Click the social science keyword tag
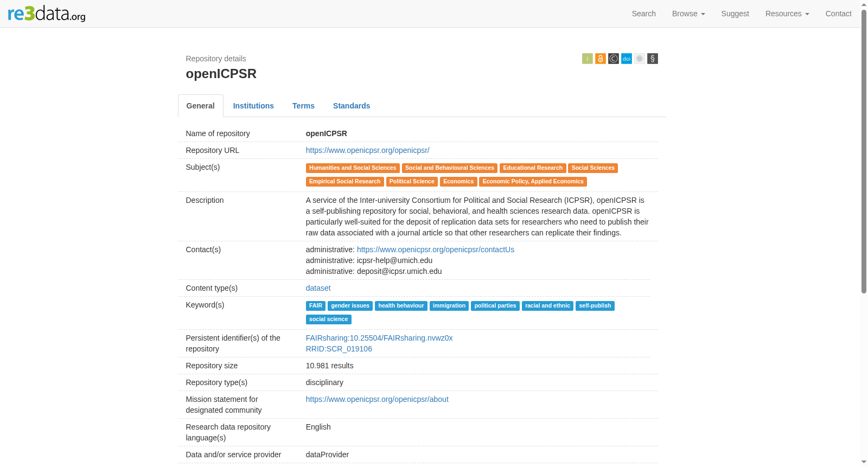 click(x=329, y=319)
